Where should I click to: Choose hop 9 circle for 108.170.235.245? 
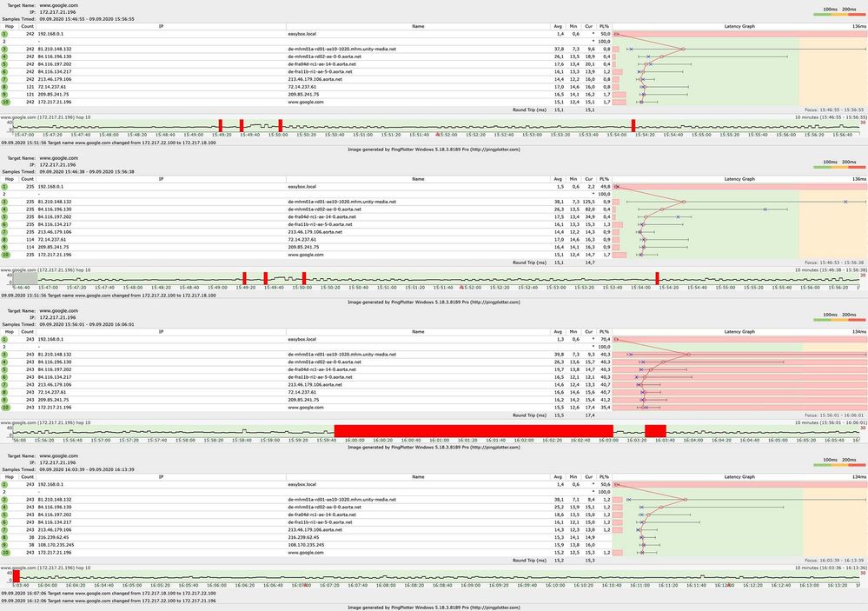[4, 545]
